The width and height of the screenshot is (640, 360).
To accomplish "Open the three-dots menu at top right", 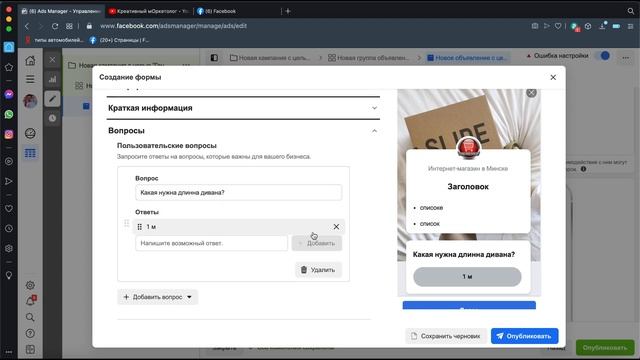I will (x=626, y=58).
